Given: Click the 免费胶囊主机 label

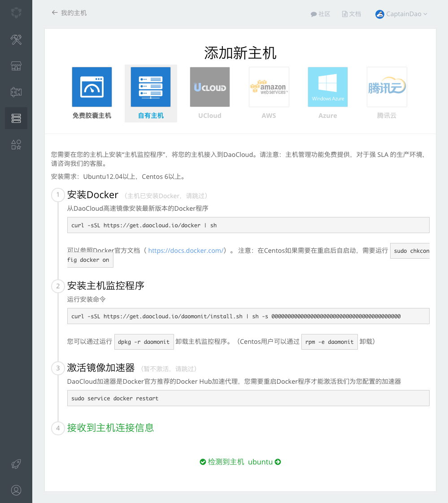Looking at the screenshot, I should 92,116.
